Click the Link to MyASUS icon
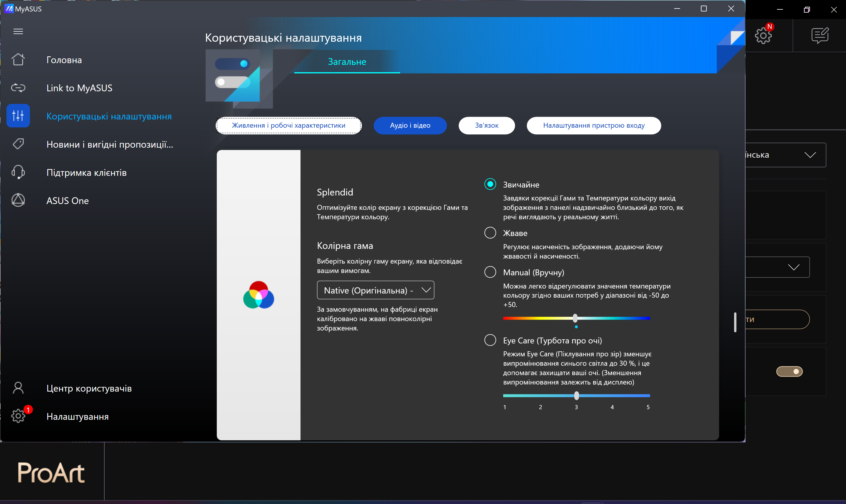Viewport: 846px width, 504px height. [x=18, y=88]
